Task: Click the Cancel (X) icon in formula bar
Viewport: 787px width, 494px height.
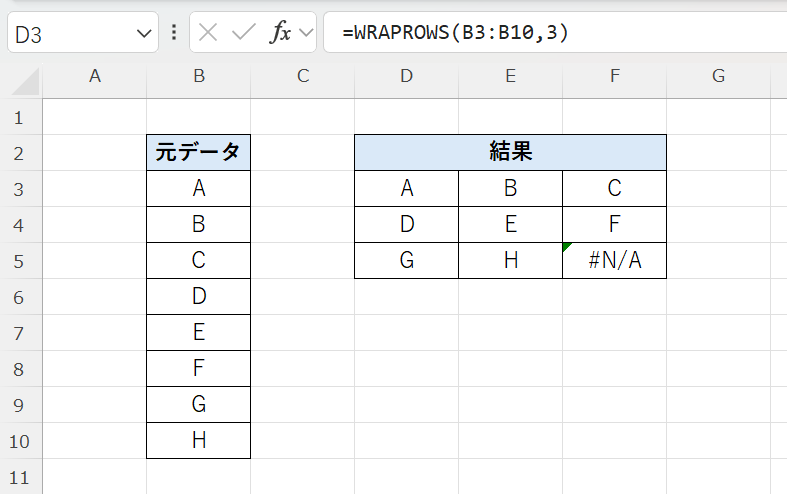Action: tap(208, 32)
